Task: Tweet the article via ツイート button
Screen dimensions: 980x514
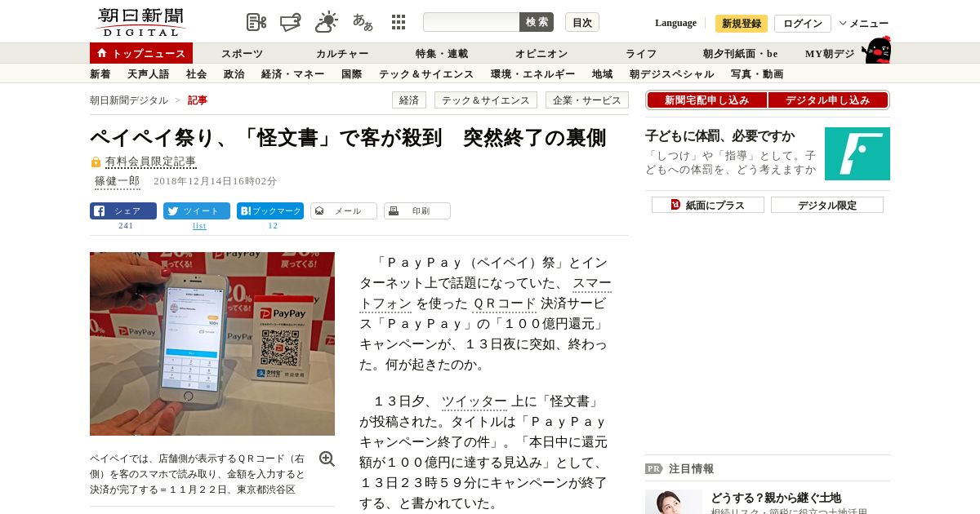Action: [x=197, y=211]
